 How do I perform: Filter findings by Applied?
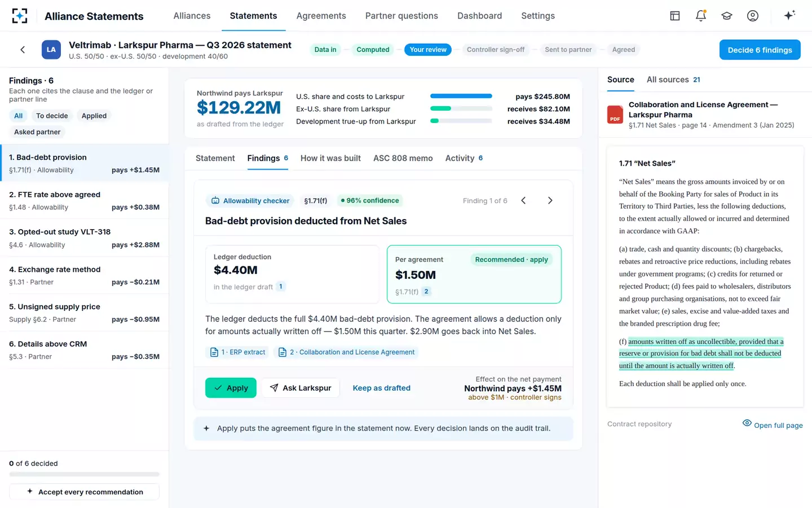94,116
